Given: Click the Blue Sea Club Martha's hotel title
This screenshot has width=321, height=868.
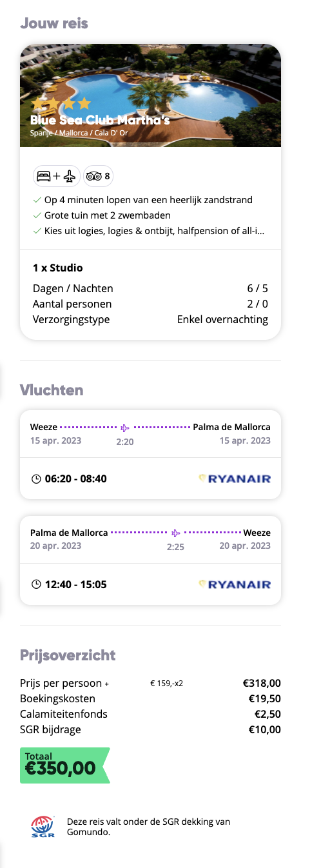Looking at the screenshot, I should coord(100,120).
